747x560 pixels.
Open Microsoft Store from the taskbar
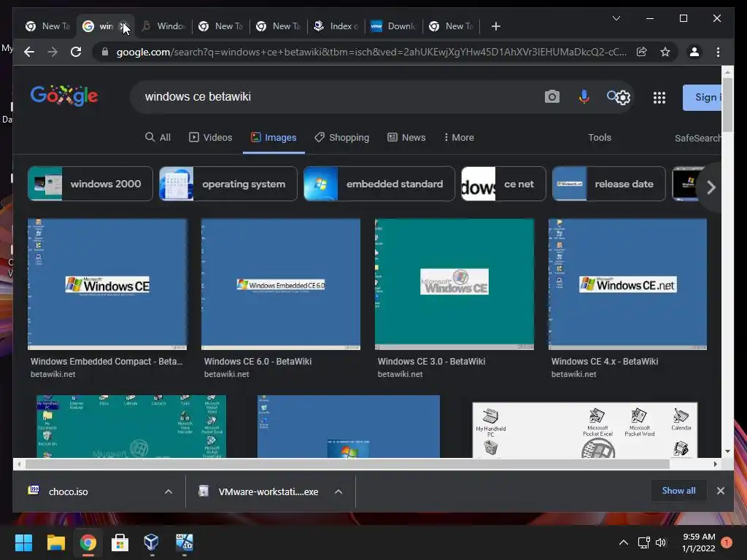120,542
